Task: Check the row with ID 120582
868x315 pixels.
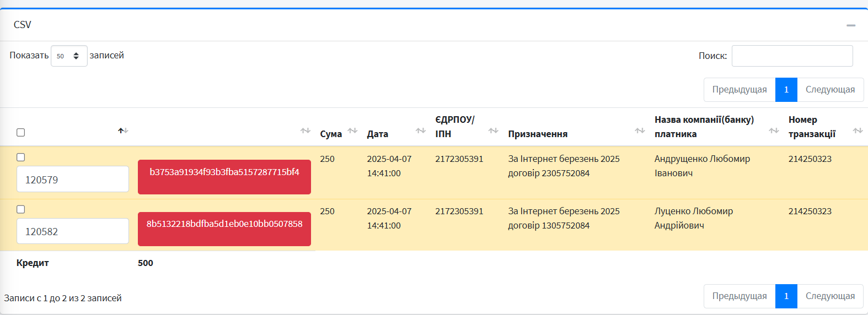Action: [21, 209]
